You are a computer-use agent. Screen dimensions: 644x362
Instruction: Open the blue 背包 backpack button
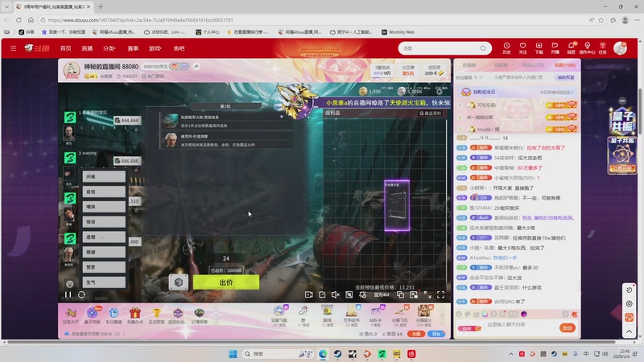(436, 334)
